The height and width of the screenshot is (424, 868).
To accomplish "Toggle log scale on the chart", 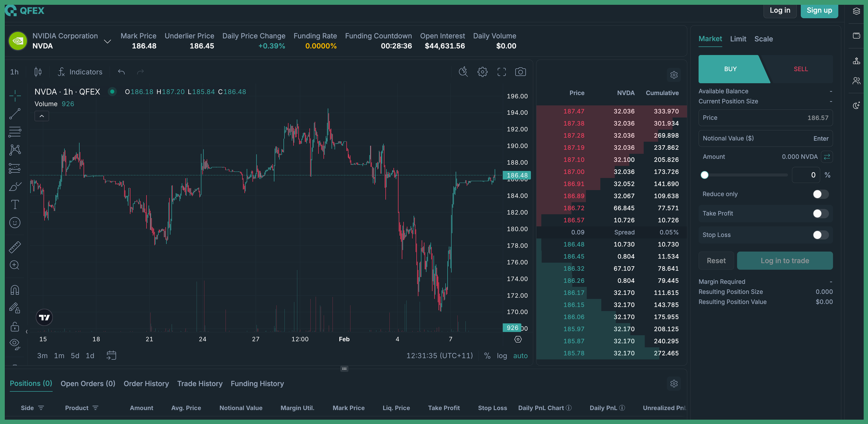I will point(502,356).
